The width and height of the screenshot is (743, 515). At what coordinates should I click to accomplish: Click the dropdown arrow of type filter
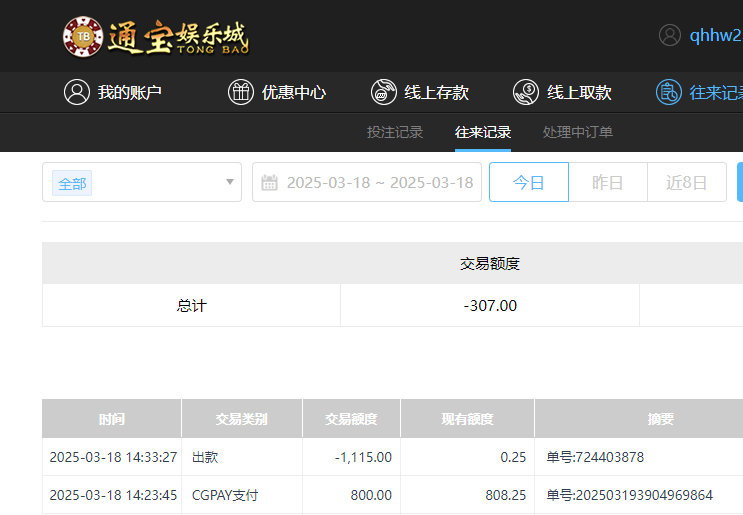click(x=230, y=182)
